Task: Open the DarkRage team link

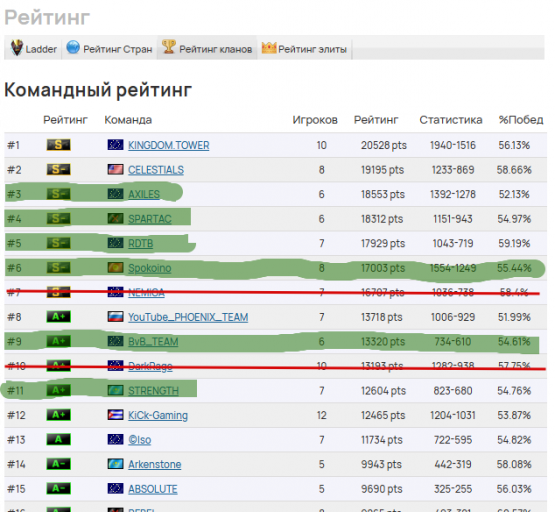Action: 150,366
